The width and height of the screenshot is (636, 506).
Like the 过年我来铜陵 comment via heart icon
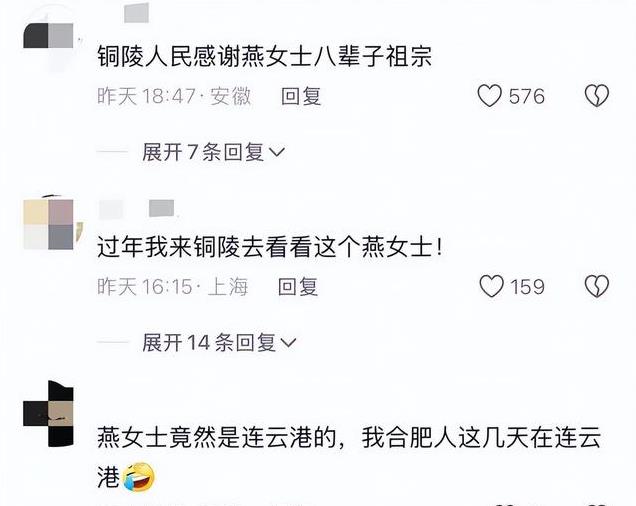point(491,286)
